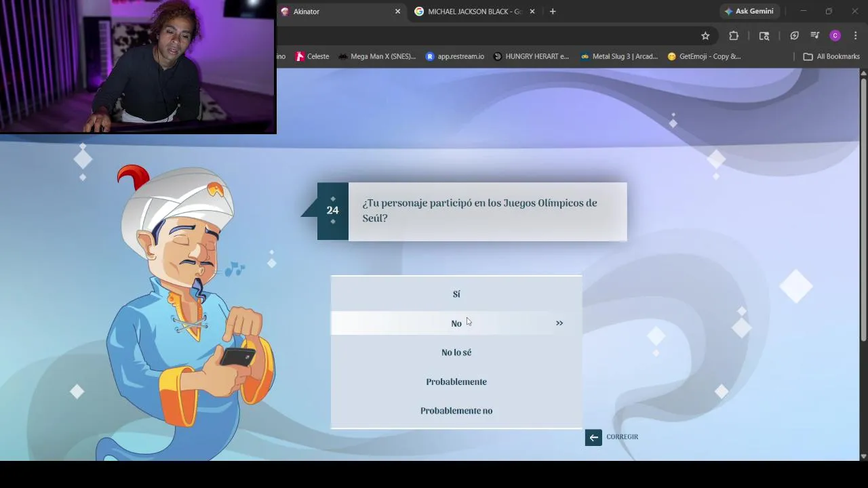Open the media controls icon

point(814,36)
